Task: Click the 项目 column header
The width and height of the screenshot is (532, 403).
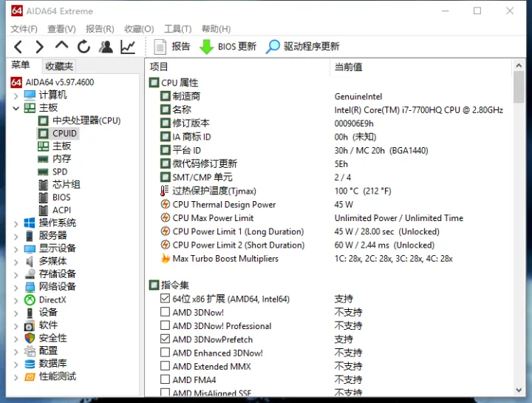Action: 237,67
